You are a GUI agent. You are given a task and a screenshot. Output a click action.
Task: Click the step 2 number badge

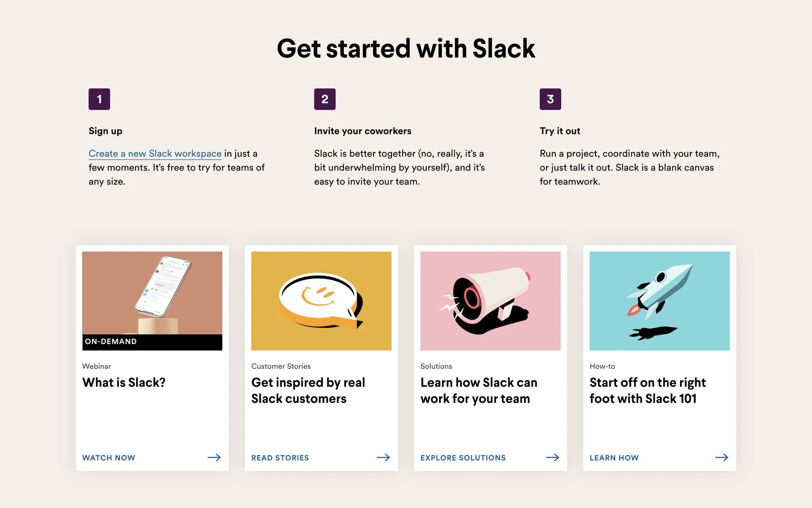pos(325,99)
